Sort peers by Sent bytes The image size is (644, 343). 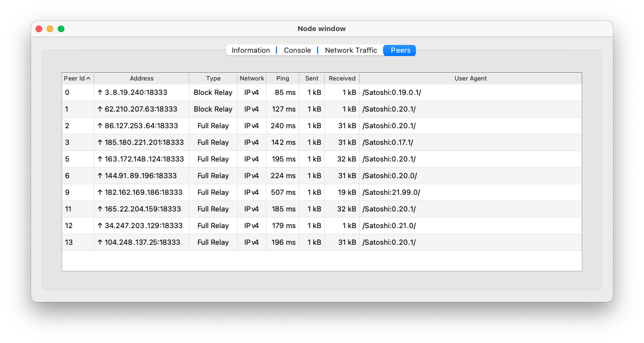click(x=311, y=78)
